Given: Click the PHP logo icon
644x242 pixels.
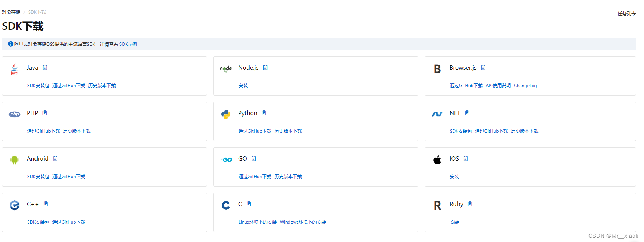Looking at the screenshot, I should coord(15,114).
